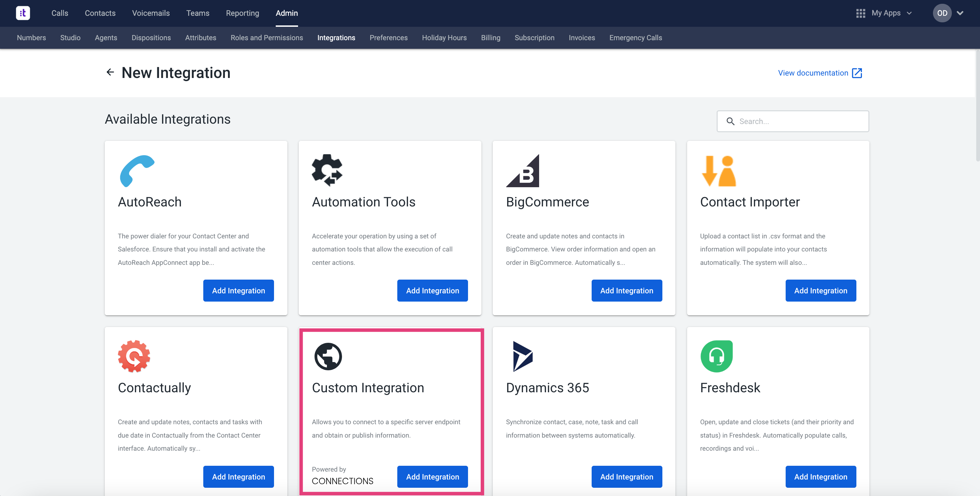Click the Contactually gear logo
The height and width of the screenshot is (496, 980).
(134, 356)
